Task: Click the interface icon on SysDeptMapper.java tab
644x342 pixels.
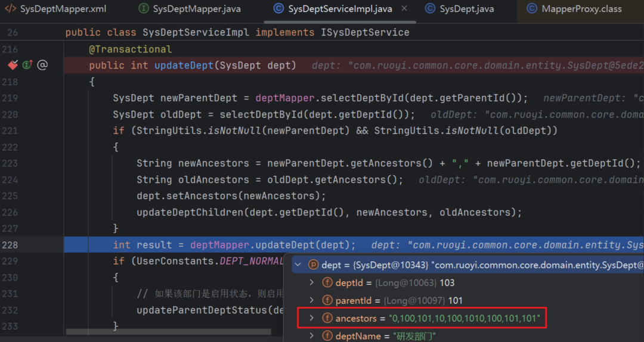Action: (143, 8)
